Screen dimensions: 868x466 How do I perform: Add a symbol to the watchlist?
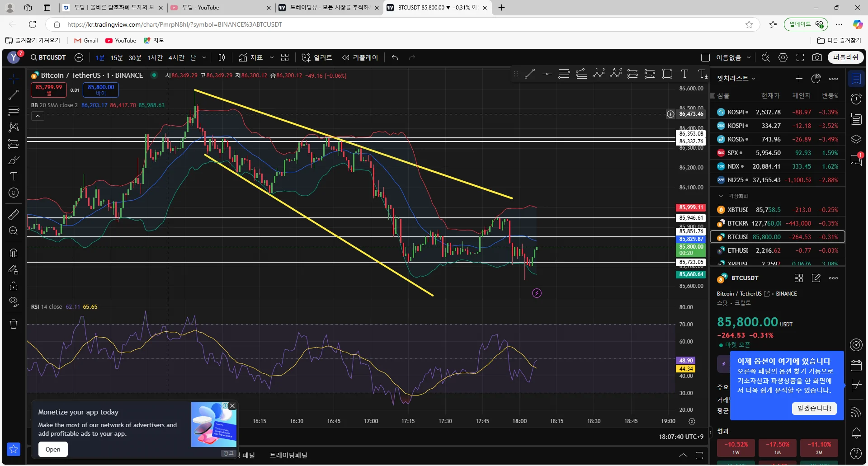(x=799, y=79)
